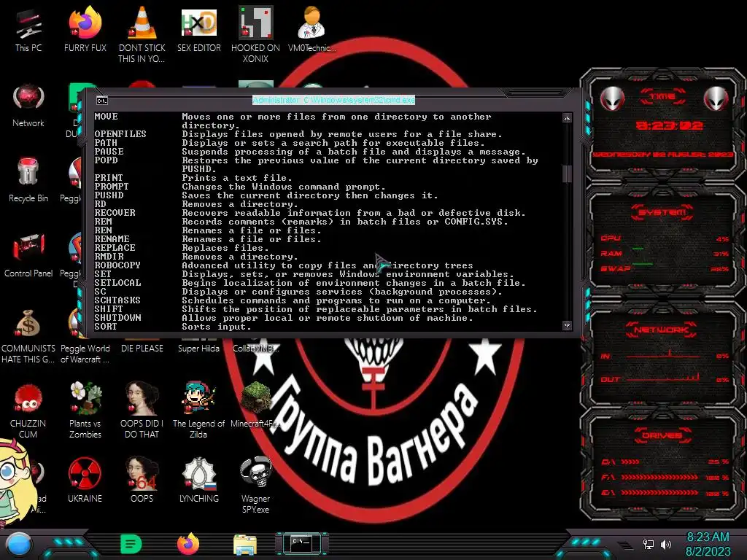Image resolution: width=747 pixels, height=560 pixels.
Task: Click the cmd window title bar icon
Action: click(102, 101)
